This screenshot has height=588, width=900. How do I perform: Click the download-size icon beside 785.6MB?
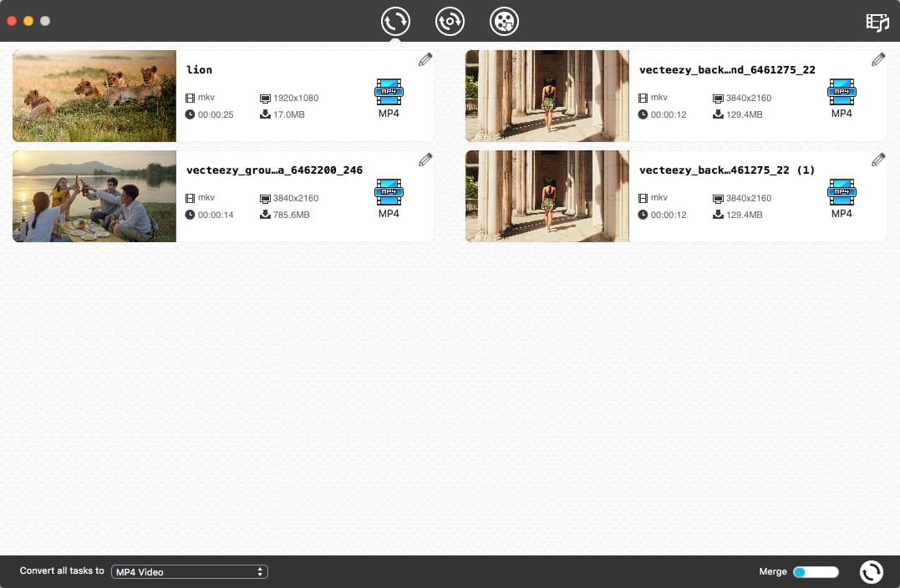[x=265, y=215]
